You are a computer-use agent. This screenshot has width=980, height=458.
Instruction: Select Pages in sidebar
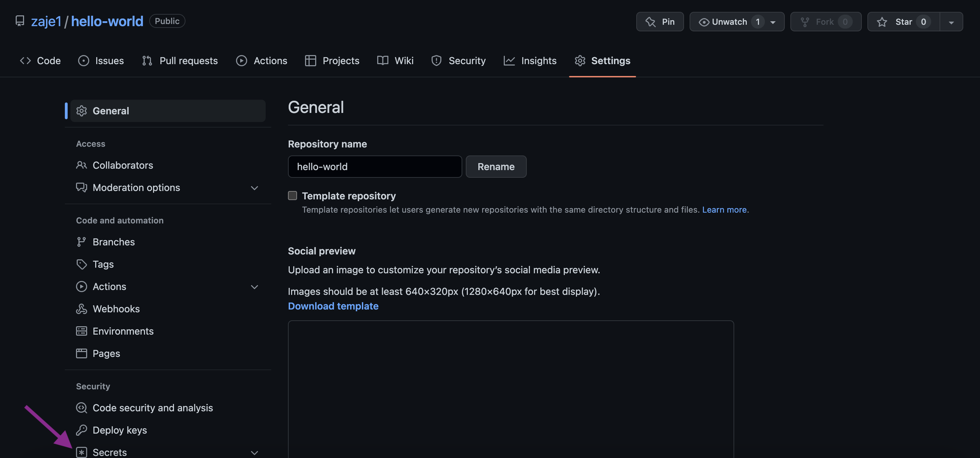pos(168,353)
